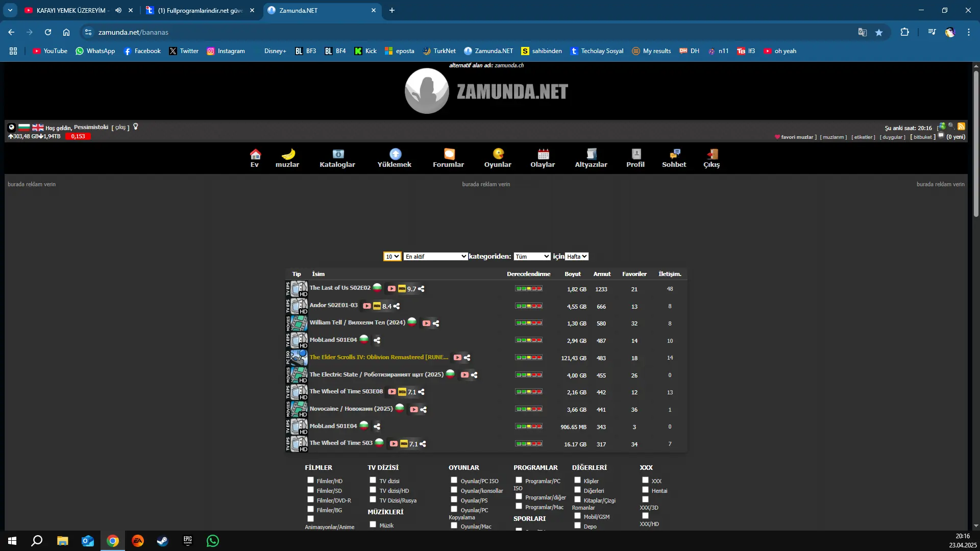This screenshot has width=980, height=551.
Task: Open the Oyunlar games icon
Action: click(498, 154)
